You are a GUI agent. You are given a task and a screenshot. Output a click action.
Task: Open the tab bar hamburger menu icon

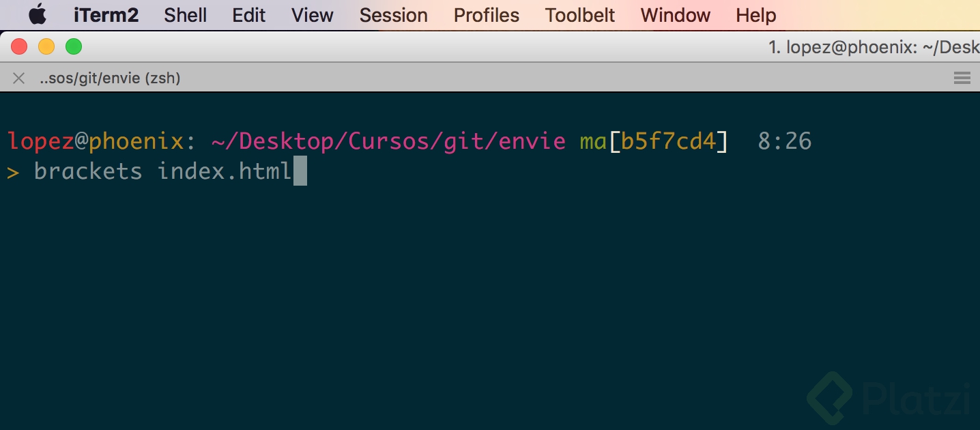(x=962, y=78)
